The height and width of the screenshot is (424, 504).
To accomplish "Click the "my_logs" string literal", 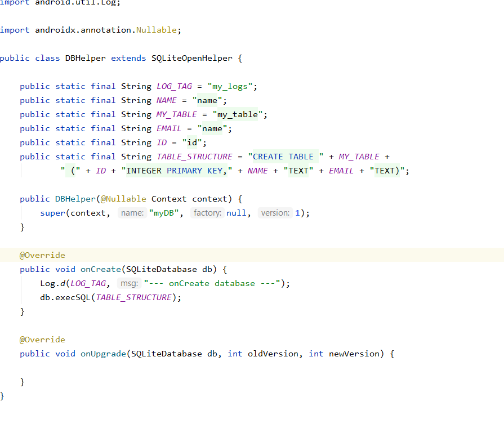I will [230, 86].
